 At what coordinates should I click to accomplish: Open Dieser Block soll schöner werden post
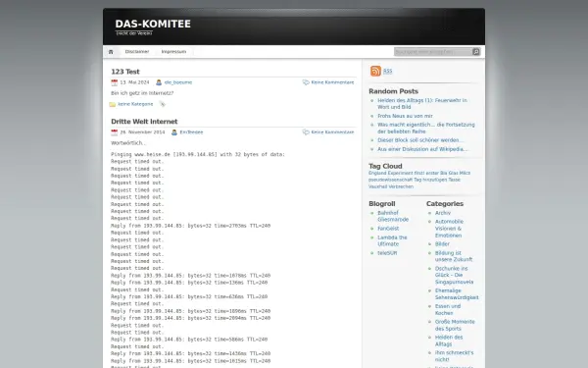click(420, 140)
